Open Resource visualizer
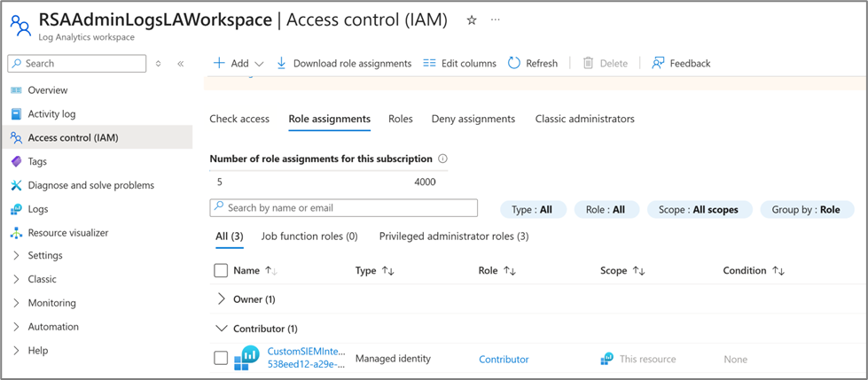 pyautogui.click(x=67, y=233)
